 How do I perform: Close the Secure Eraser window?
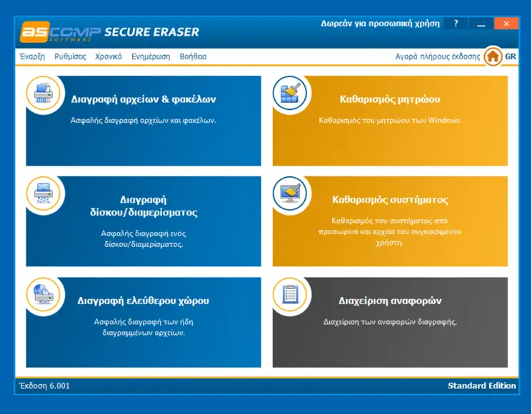tap(506, 24)
